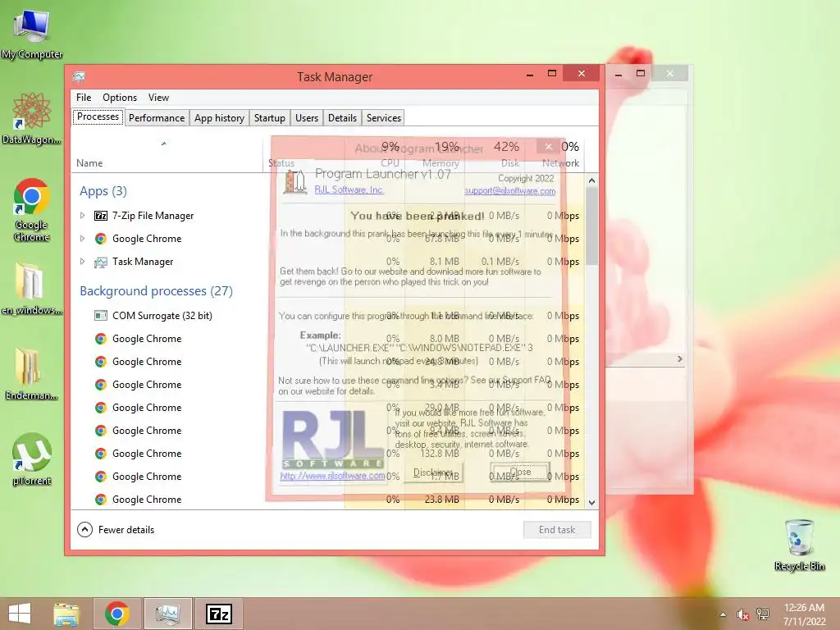This screenshot has height=630, width=840.
Task: Click the network tray icon
Action: click(x=763, y=614)
